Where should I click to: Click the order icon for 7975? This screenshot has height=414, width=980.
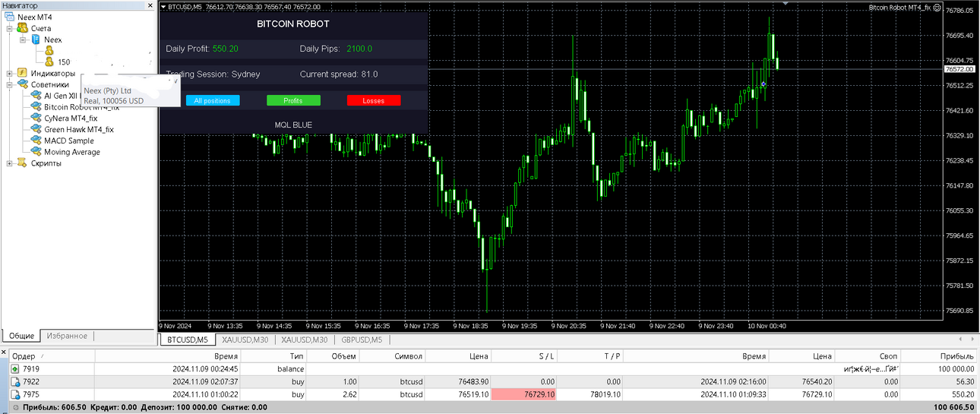click(15, 394)
